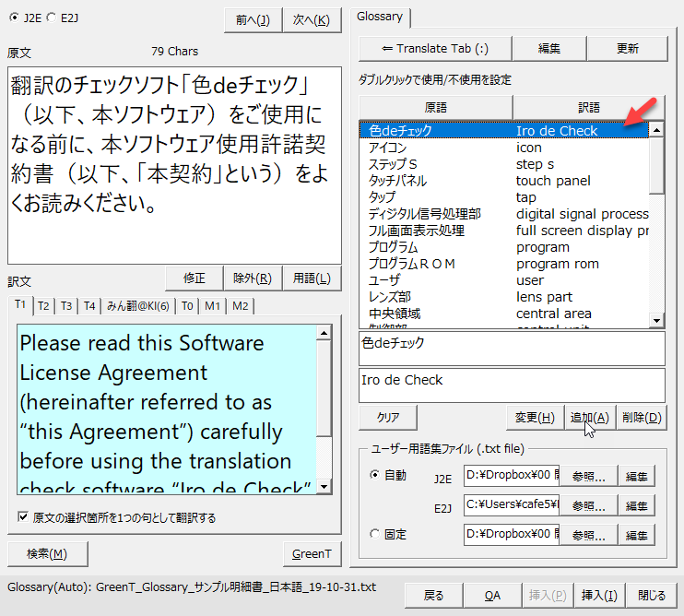Browse for J2E glossary file with 参照
Image resolution: width=684 pixels, height=616 pixels.
[588, 477]
